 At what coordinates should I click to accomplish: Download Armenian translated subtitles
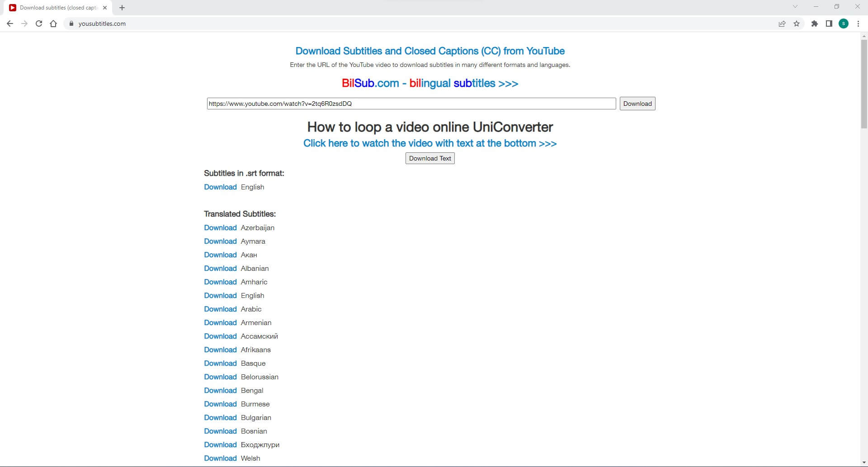(x=220, y=323)
